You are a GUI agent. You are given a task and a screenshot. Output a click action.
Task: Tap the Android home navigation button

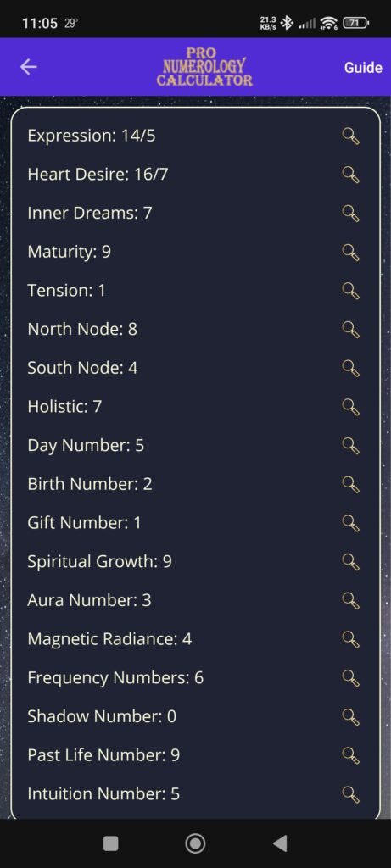click(x=195, y=843)
